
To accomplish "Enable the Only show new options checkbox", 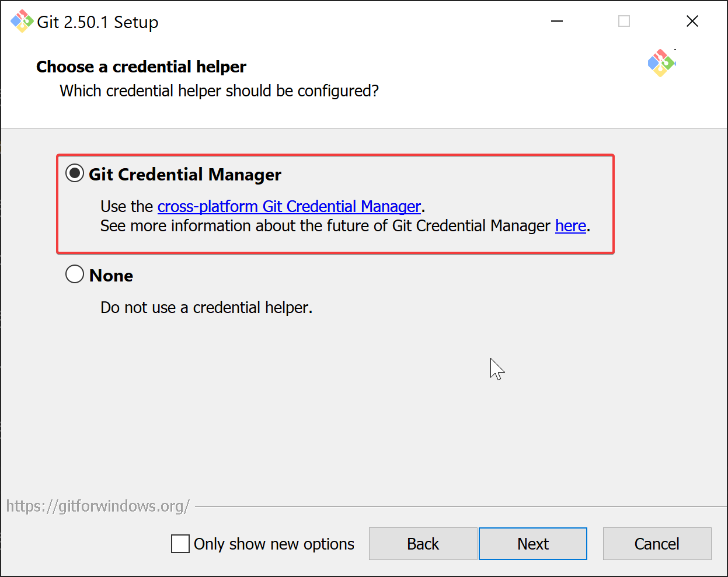I will [180, 544].
